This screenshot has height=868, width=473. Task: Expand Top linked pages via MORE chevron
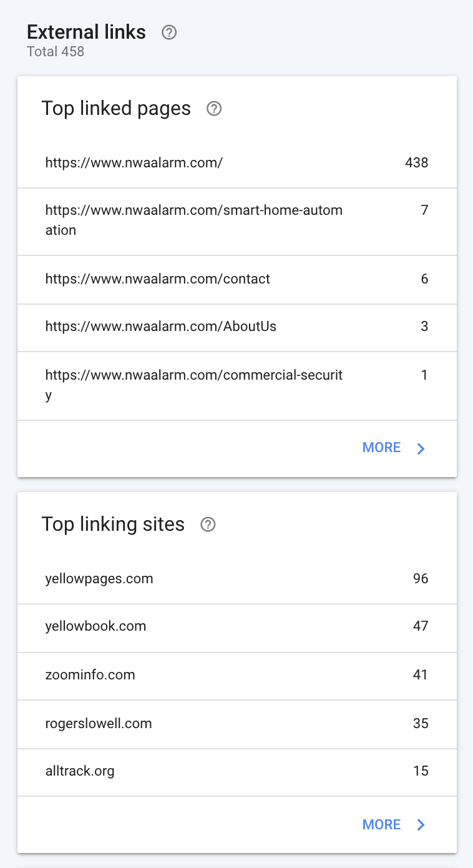click(x=421, y=448)
